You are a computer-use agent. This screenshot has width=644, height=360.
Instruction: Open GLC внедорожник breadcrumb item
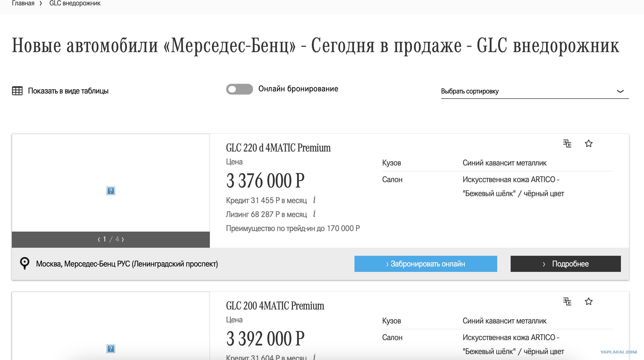point(75,3)
